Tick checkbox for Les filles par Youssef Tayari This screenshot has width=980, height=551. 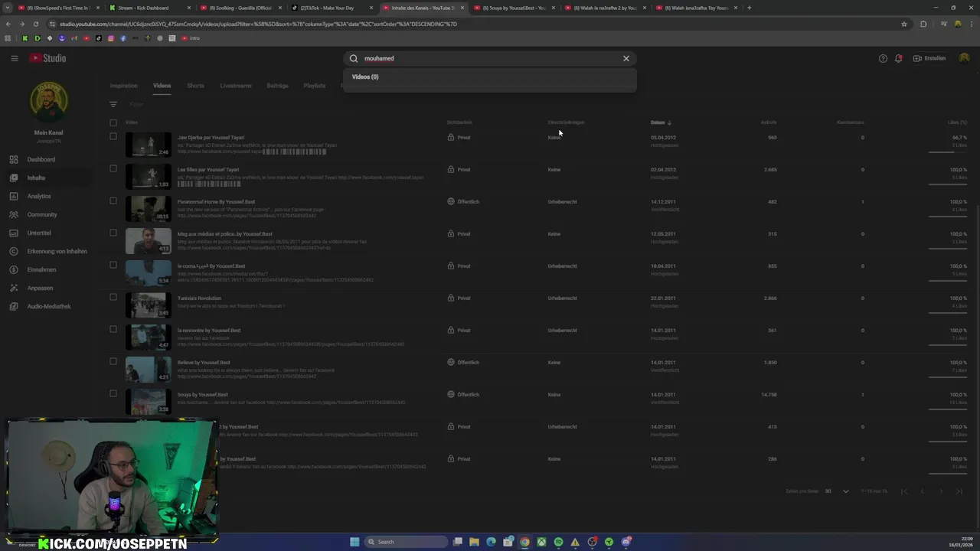[113, 168]
